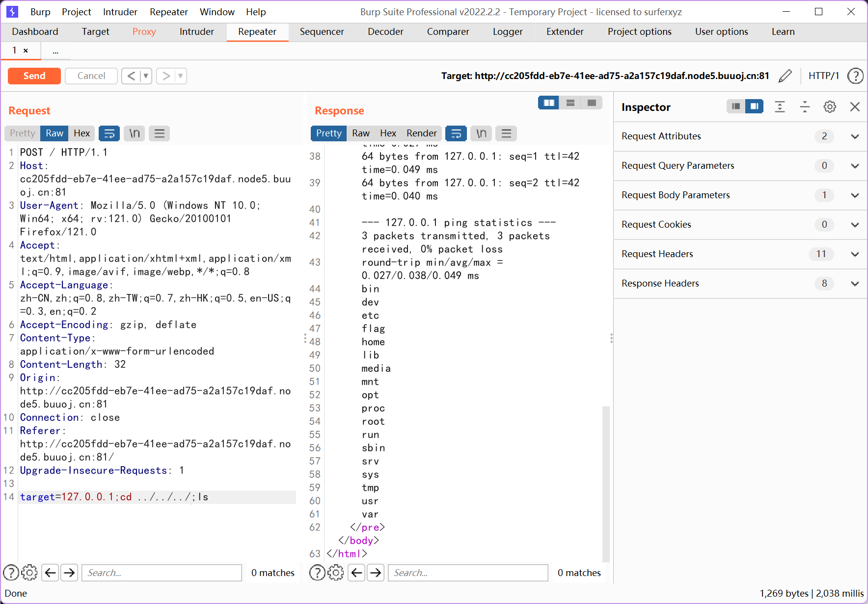The image size is (868, 604).
Task: Expand Request Attributes section
Action: tap(740, 136)
